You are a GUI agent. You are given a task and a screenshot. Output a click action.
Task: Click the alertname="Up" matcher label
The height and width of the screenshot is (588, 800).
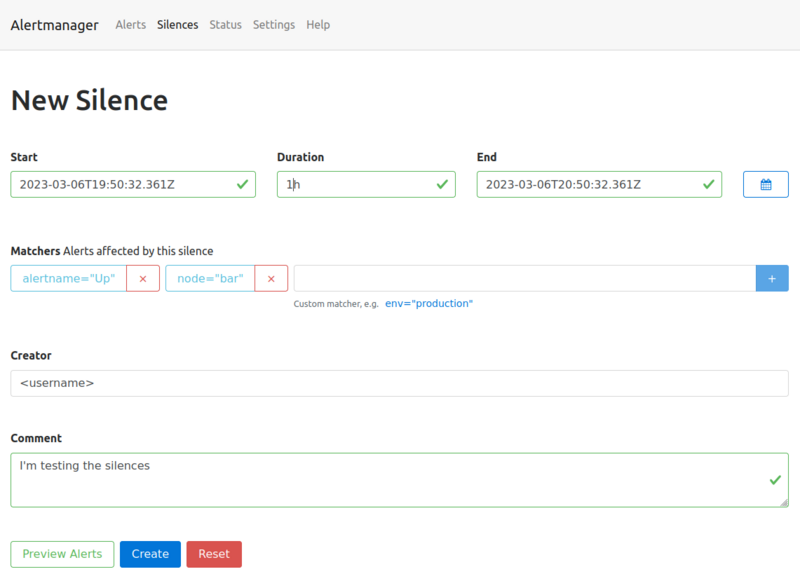(x=69, y=279)
